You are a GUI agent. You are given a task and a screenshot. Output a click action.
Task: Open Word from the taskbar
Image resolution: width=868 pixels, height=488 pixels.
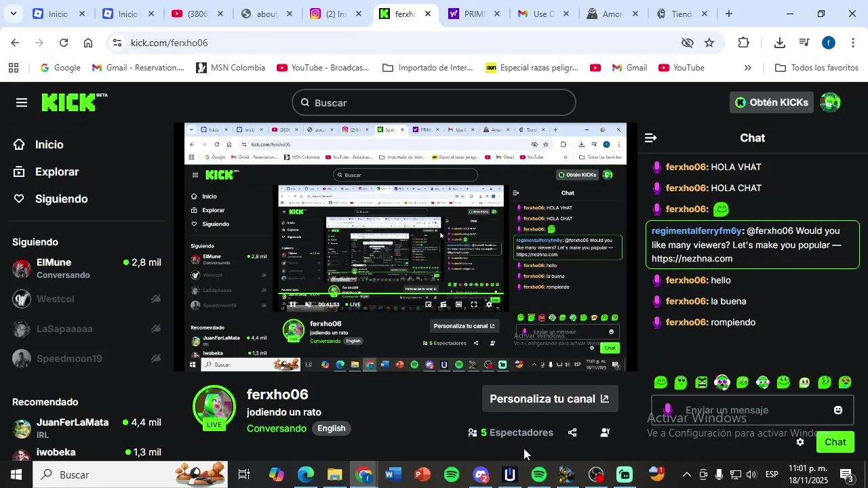tap(393, 474)
